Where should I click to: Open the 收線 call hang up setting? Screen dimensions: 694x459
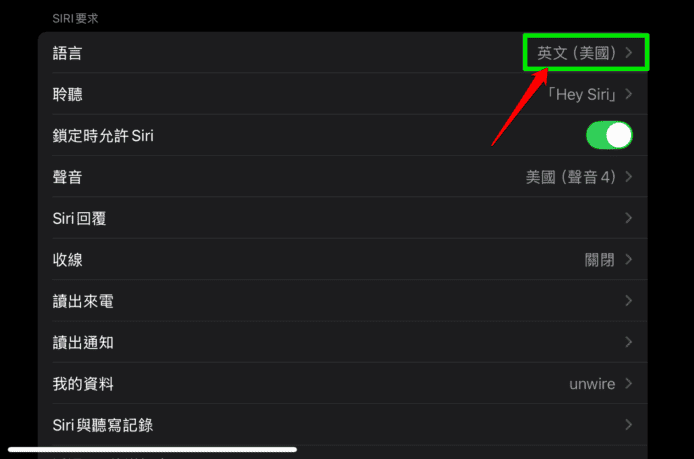(x=343, y=259)
